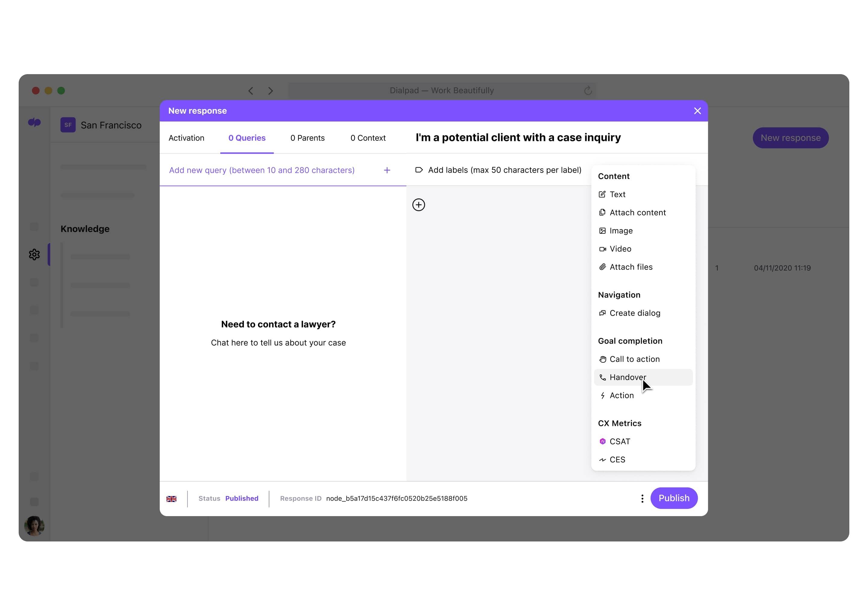Click the Publish button
The image size is (868, 615).
pyautogui.click(x=674, y=498)
